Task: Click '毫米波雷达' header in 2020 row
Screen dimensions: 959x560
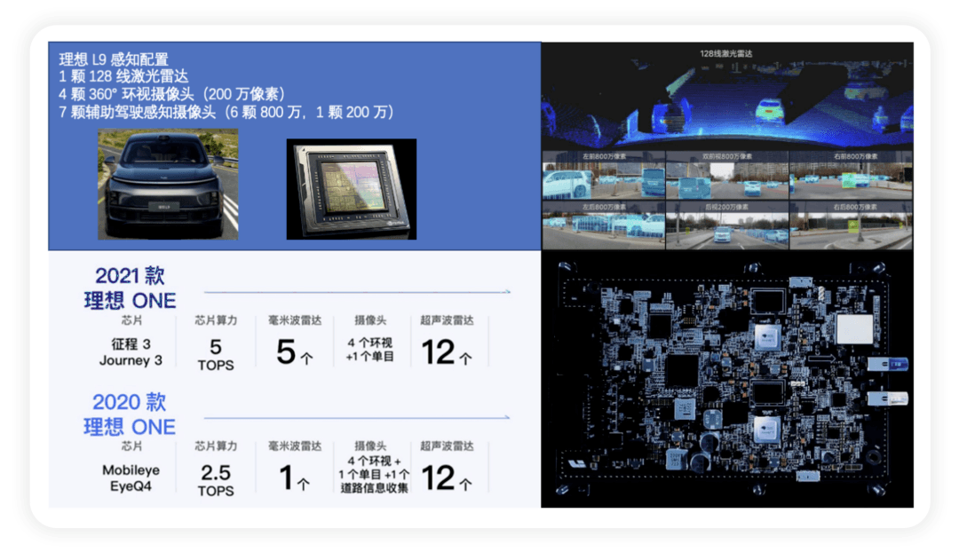Action: click(294, 446)
